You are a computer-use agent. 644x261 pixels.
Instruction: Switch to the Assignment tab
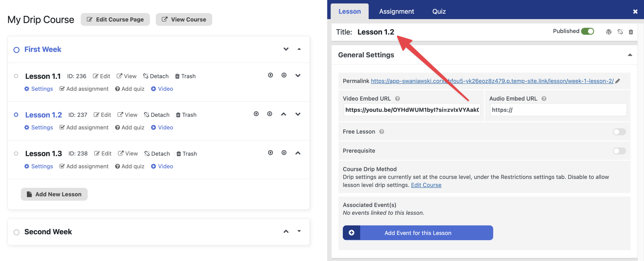point(396,11)
